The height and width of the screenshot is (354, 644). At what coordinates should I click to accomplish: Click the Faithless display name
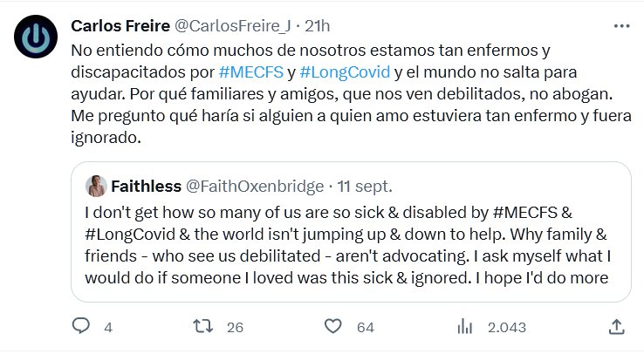coord(145,186)
